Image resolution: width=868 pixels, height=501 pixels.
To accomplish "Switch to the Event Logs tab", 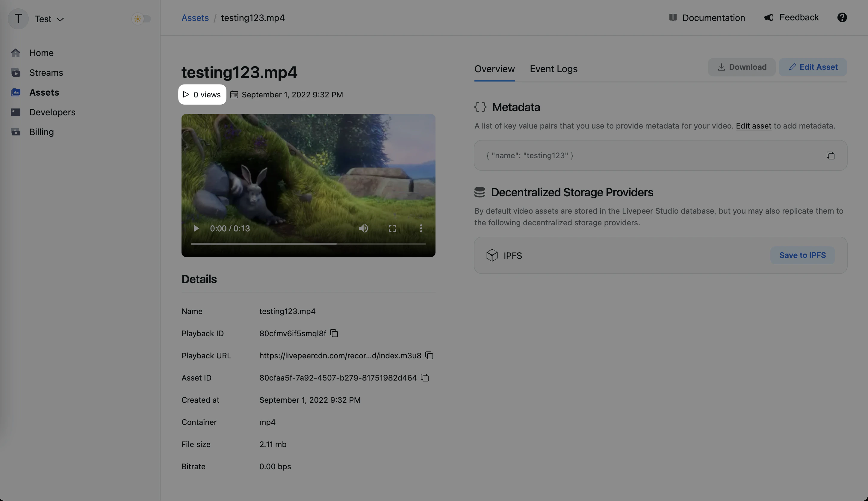I will [553, 69].
